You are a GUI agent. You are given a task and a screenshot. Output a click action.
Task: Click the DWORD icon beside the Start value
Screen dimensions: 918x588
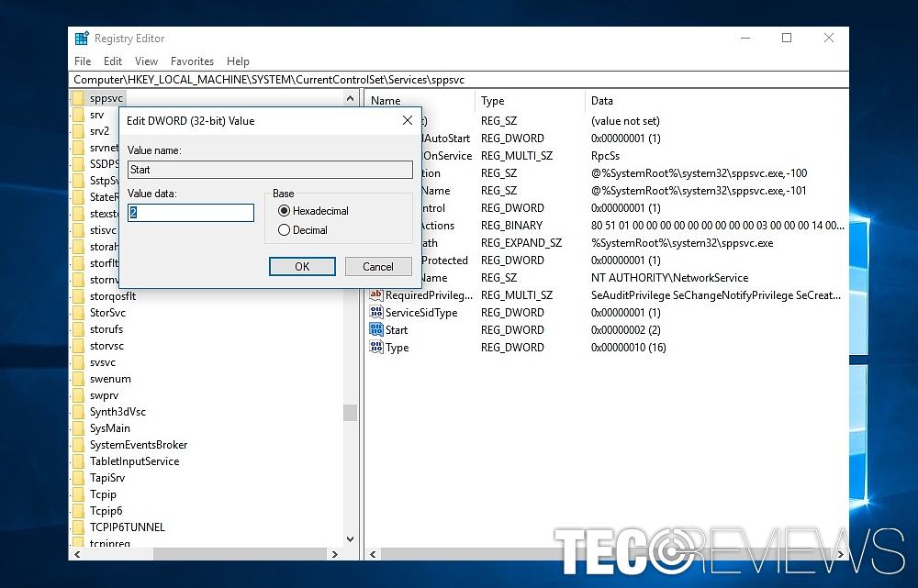[375, 330]
